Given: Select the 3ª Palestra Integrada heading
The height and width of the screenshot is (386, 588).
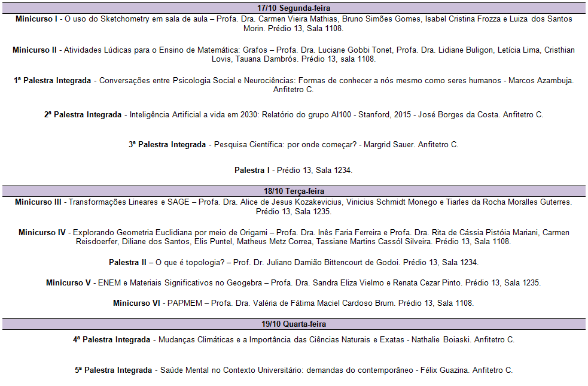Looking at the screenshot, I should [167, 145].
